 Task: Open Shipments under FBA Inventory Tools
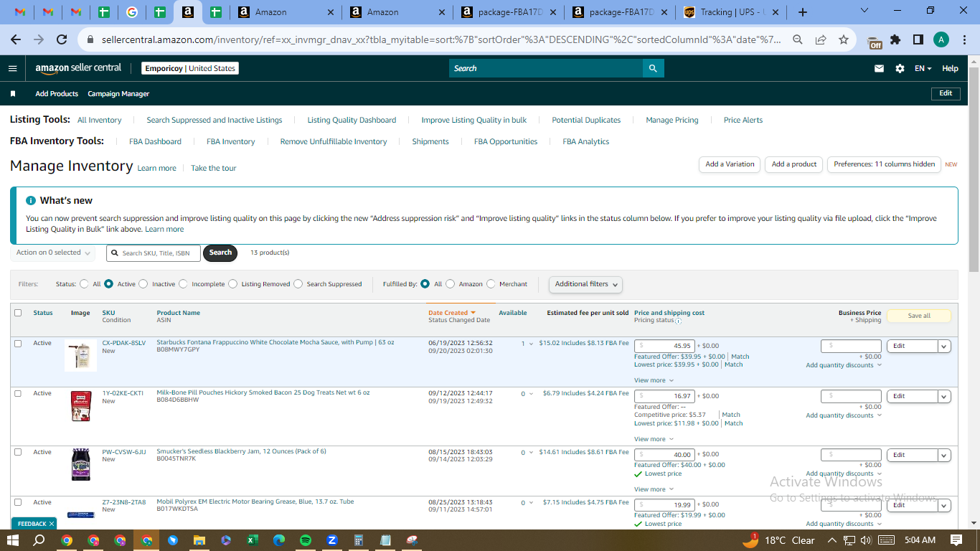coord(430,141)
